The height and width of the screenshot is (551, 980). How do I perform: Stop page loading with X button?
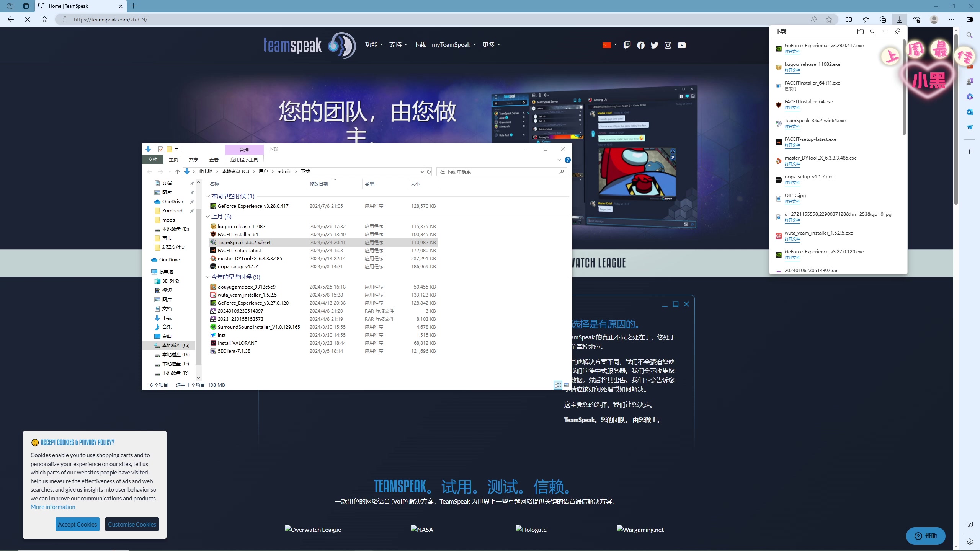pos(28,20)
